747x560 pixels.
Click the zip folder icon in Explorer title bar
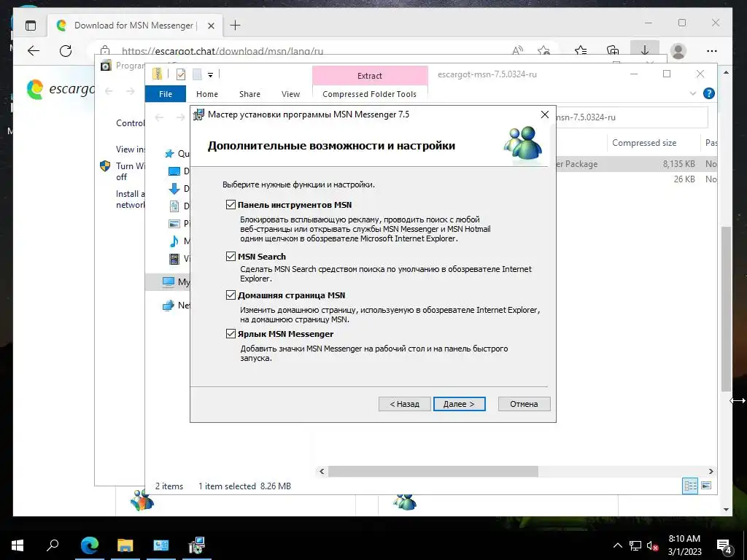157,74
